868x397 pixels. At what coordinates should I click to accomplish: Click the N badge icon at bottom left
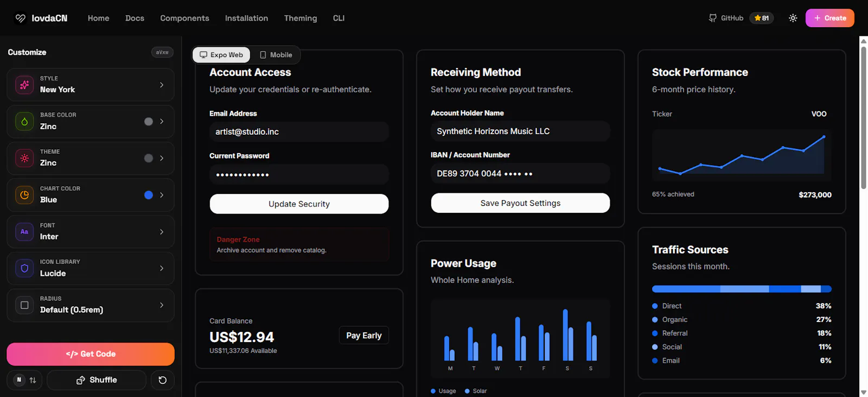(19, 380)
